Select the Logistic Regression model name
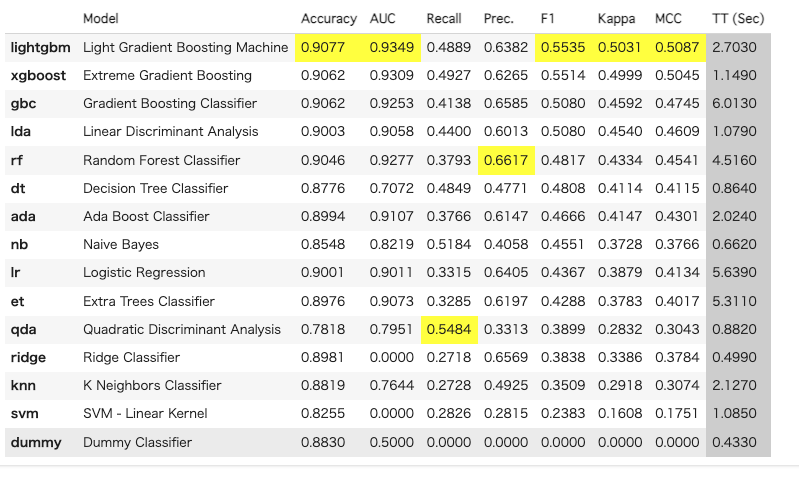 point(144,272)
